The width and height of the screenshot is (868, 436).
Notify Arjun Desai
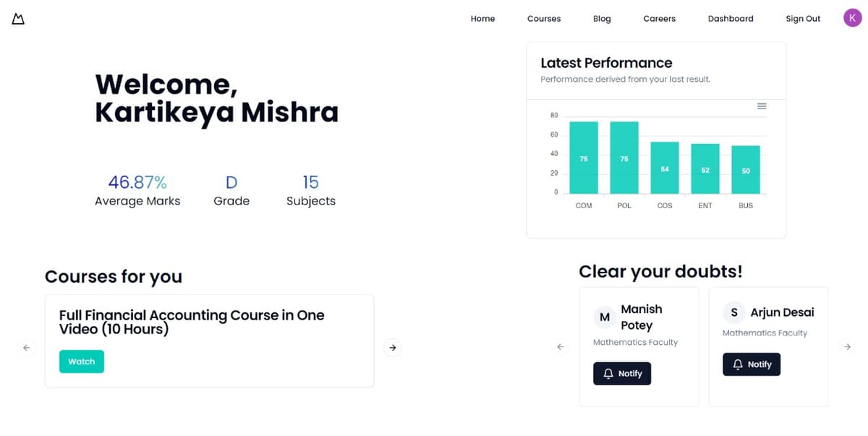tap(752, 364)
